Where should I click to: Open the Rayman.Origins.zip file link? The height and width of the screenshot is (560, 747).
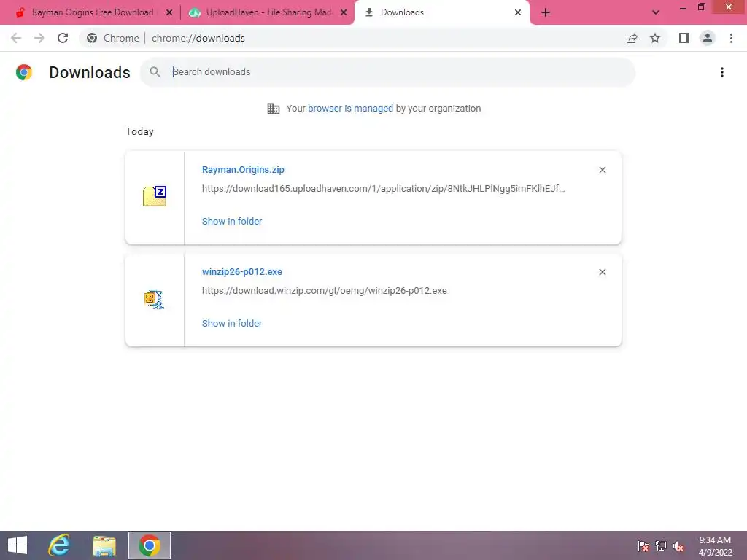pos(243,169)
